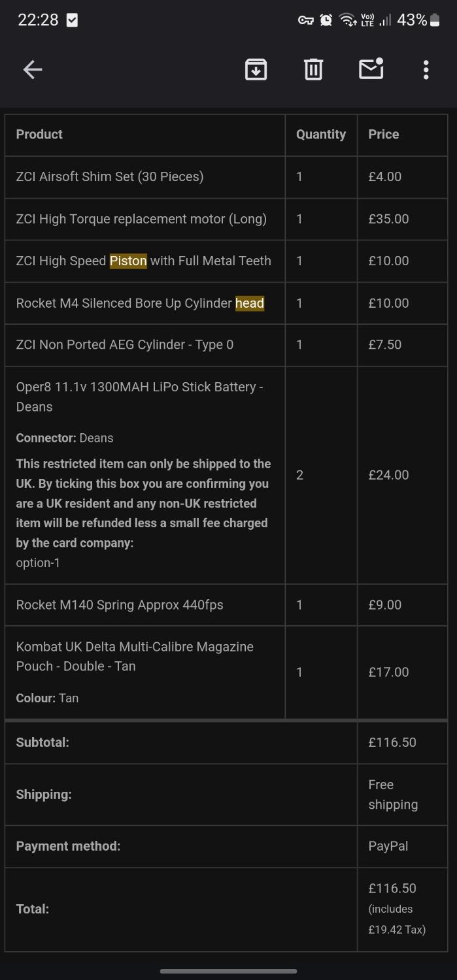The height and width of the screenshot is (980, 457).
Task: Tap highlighted word head
Action: click(250, 303)
